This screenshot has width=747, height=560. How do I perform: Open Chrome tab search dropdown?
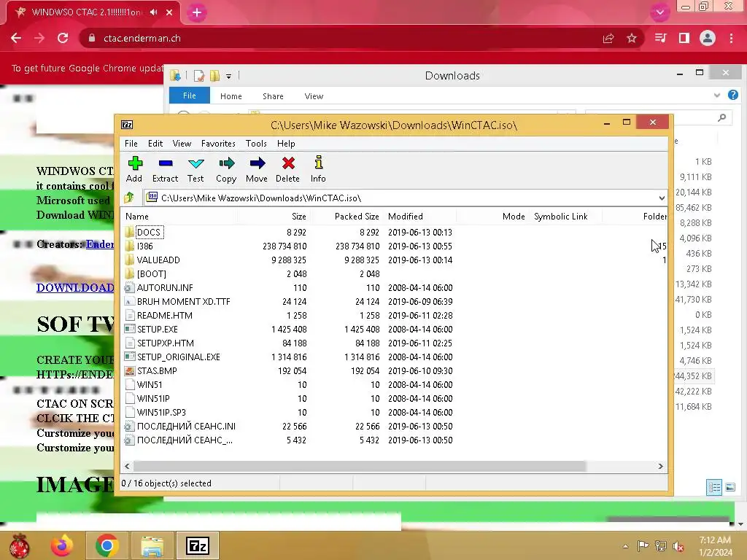click(x=659, y=12)
